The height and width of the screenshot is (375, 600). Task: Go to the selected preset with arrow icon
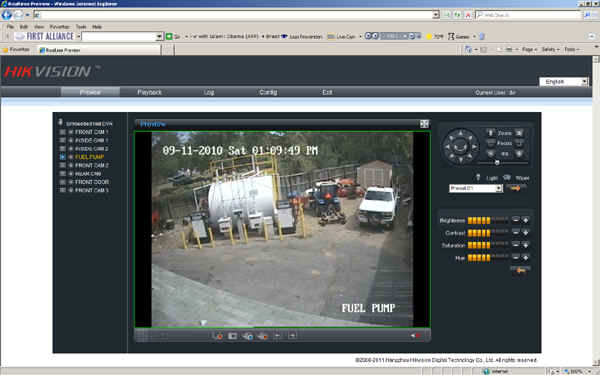pos(515,188)
